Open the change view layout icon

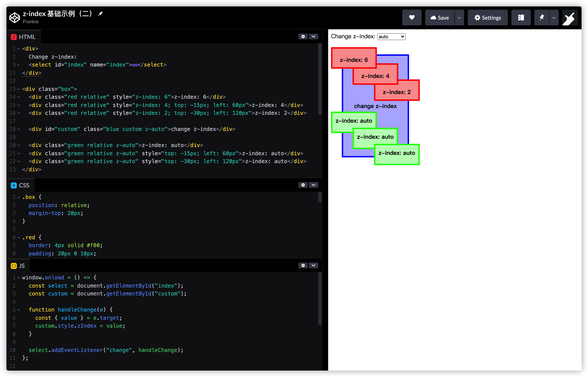[521, 18]
